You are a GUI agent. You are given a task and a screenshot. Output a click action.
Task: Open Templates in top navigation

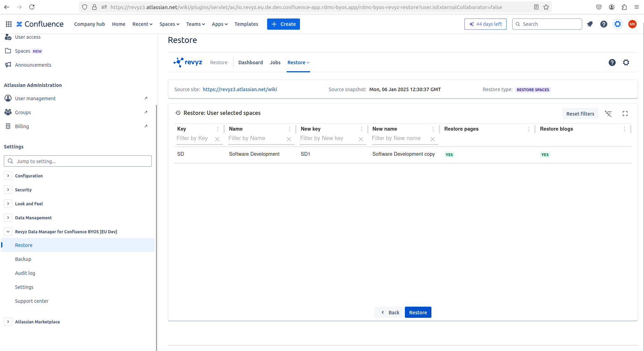[x=246, y=24]
